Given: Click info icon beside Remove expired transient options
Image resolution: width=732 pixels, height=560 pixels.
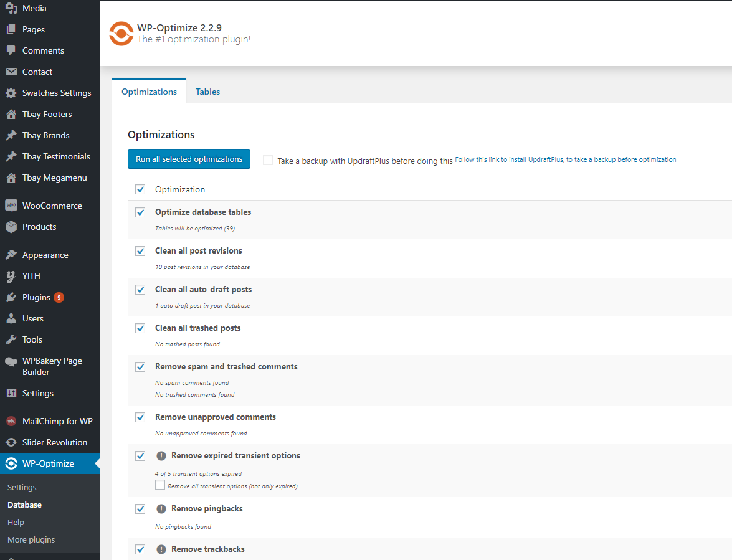Looking at the screenshot, I should pyautogui.click(x=161, y=456).
